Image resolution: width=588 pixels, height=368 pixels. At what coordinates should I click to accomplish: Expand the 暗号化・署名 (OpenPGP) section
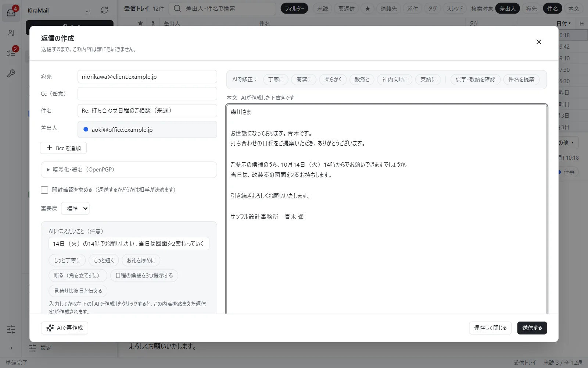[x=129, y=170]
